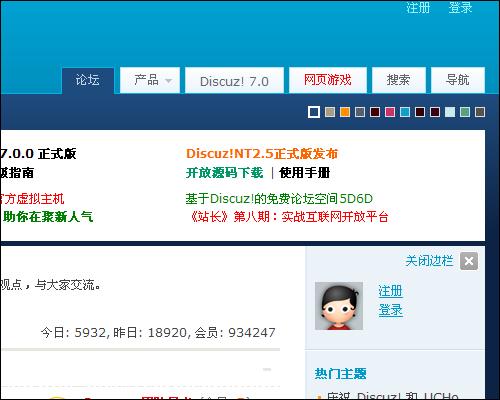Open the 搜索 tab
This screenshot has height=400, width=500.
[399, 80]
